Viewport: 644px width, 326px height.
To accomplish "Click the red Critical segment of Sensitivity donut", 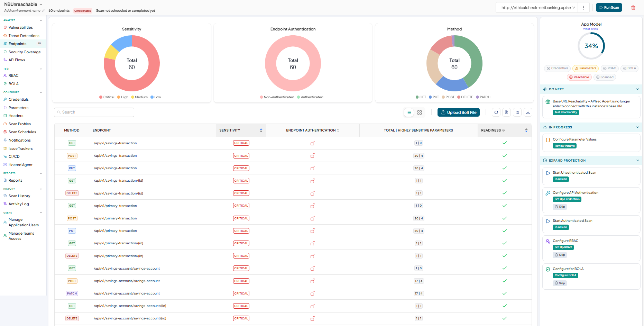I will (x=148, y=77).
